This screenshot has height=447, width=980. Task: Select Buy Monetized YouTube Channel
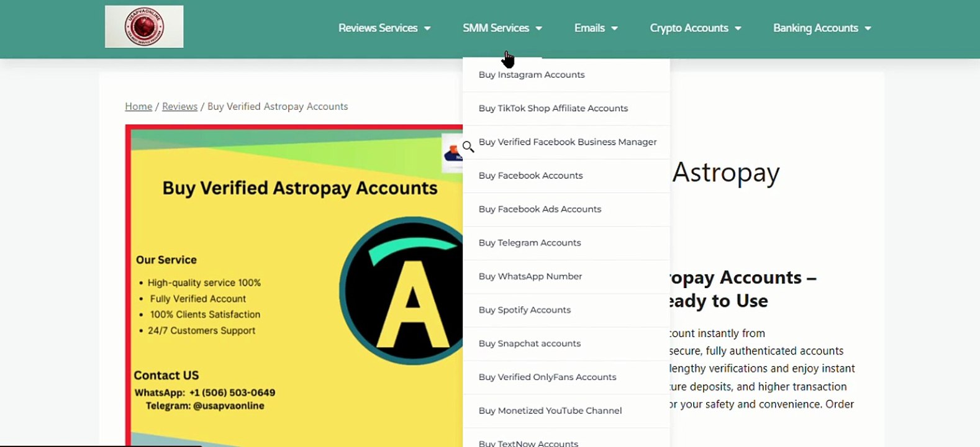566,410
